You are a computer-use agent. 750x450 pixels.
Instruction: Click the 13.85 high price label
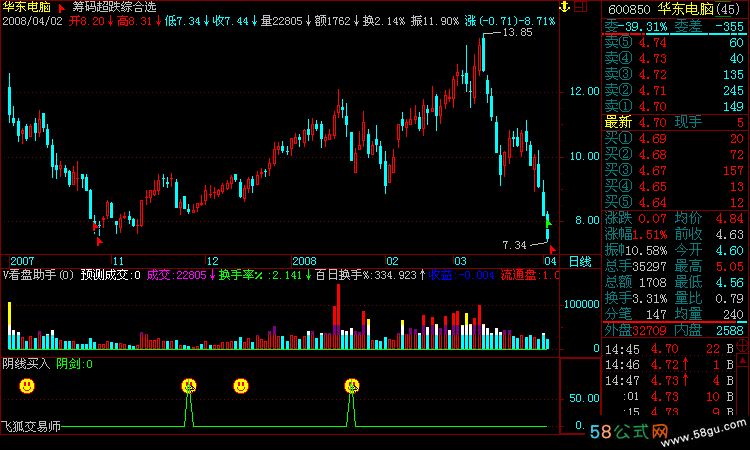click(x=517, y=33)
